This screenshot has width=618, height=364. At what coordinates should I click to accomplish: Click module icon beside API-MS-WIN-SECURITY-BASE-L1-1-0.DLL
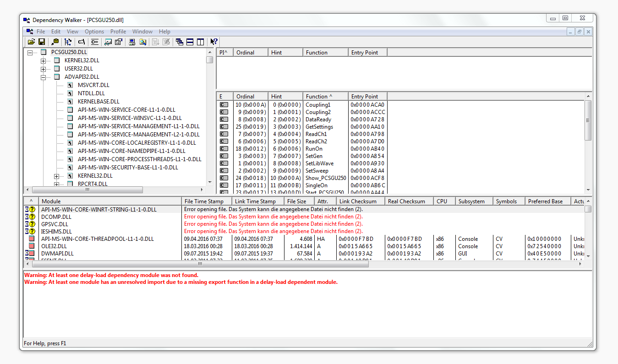pos(70,168)
